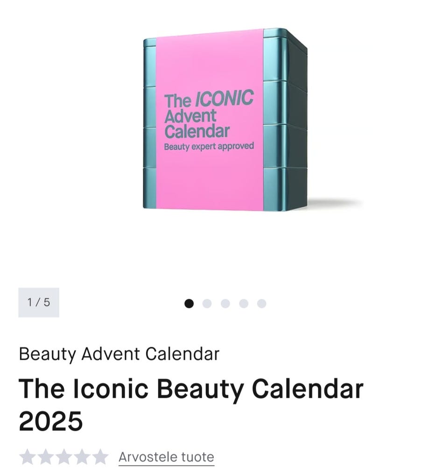Image resolution: width=448 pixels, height=476 pixels.
Task: Tap "The ICONIC Advent Calendar" text on box
Action: click(x=208, y=115)
